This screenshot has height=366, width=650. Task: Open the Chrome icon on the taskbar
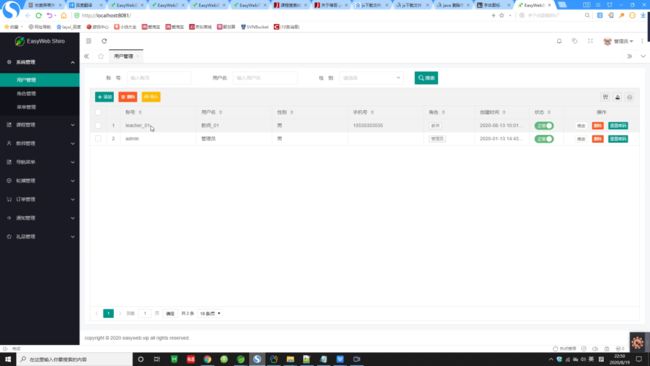click(x=207, y=359)
